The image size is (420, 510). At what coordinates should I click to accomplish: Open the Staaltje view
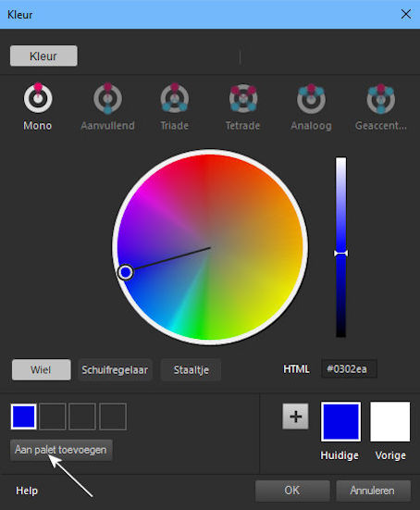[191, 369]
